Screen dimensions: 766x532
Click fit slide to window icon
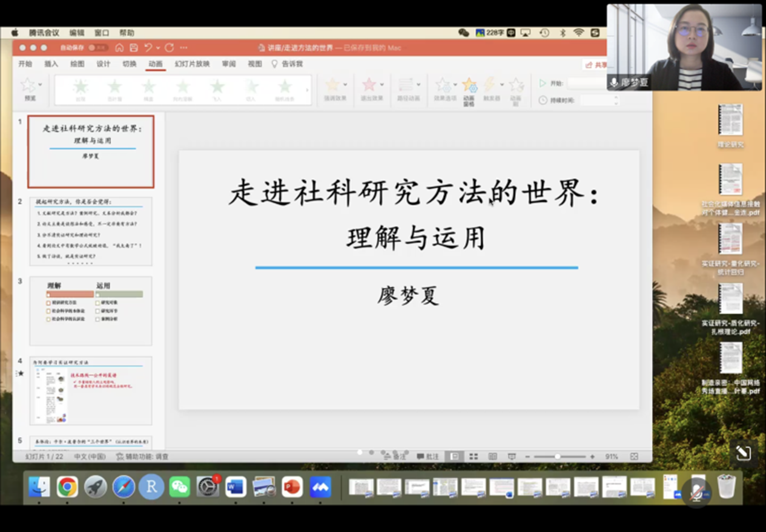634,456
